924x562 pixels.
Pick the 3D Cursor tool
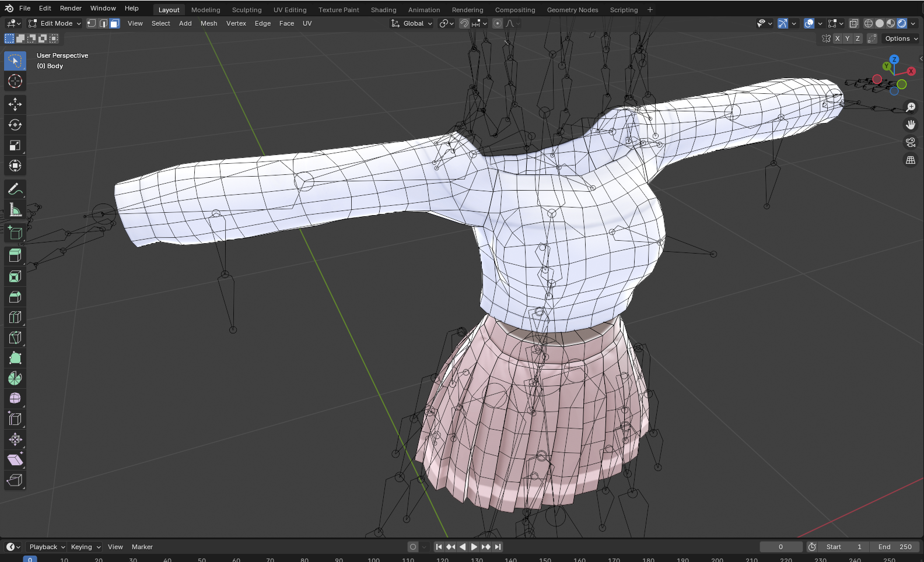pos(15,81)
